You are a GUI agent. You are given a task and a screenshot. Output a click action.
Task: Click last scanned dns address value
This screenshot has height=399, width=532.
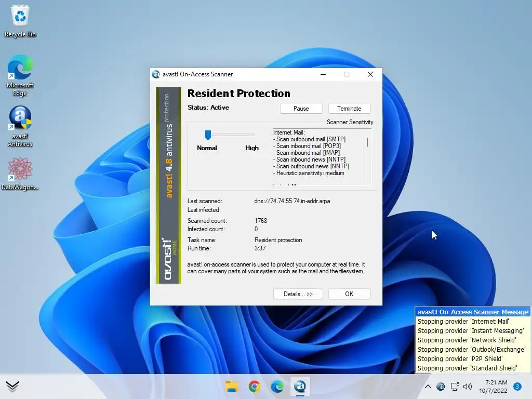292,201
